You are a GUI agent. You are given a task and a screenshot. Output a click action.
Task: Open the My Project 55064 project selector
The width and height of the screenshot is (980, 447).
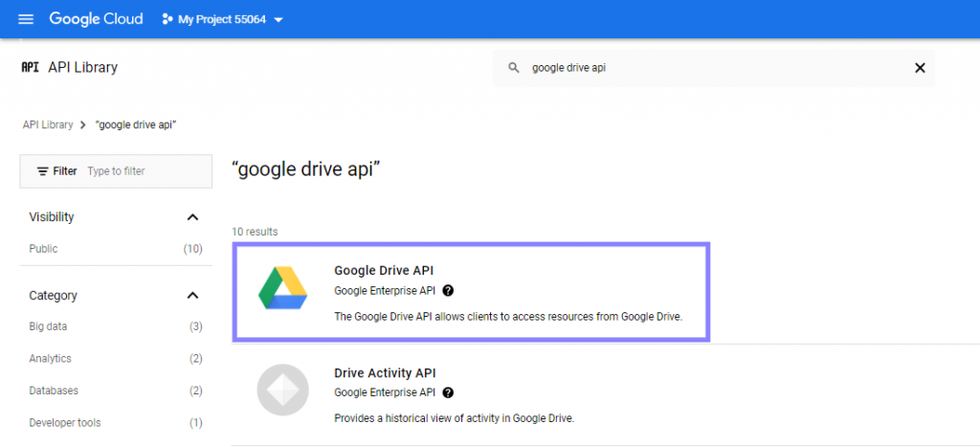222,19
